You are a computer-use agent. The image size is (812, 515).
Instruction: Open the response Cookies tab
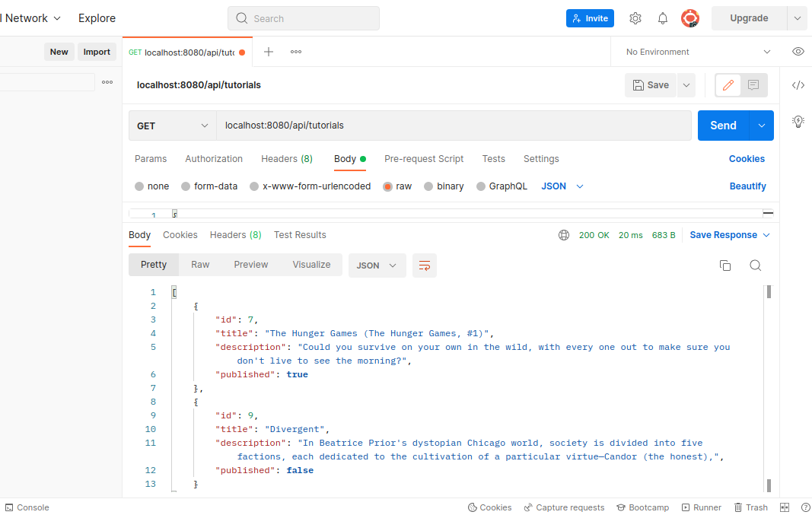point(180,235)
